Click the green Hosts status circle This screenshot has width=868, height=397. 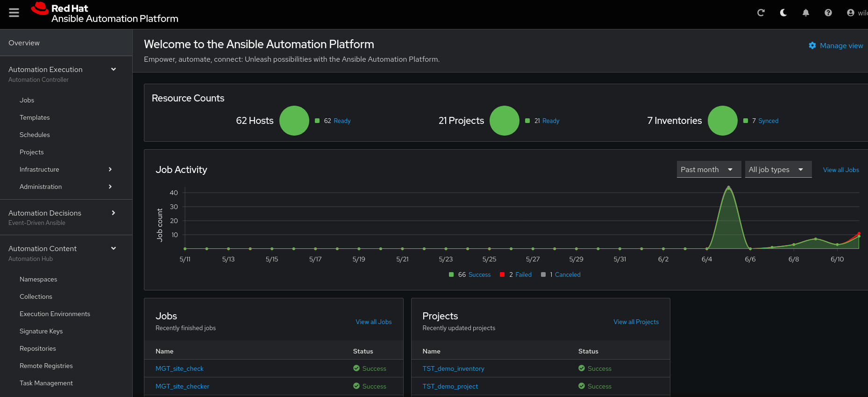coord(294,121)
